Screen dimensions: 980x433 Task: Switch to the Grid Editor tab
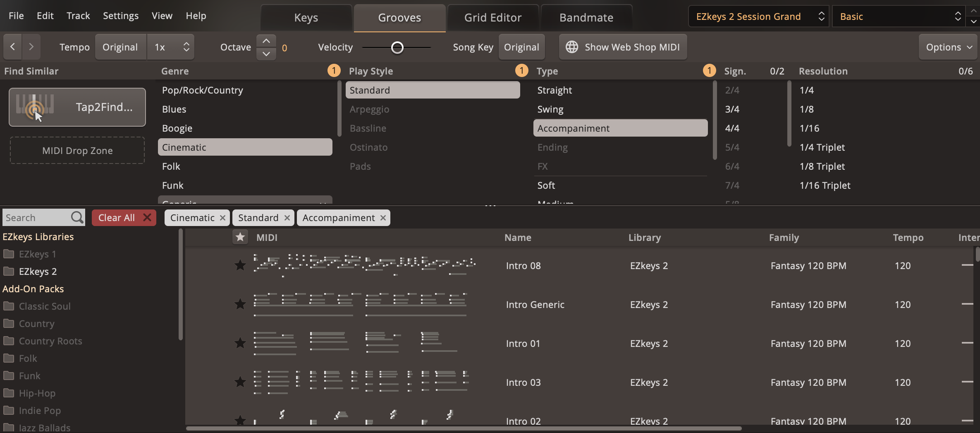tap(492, 18)
